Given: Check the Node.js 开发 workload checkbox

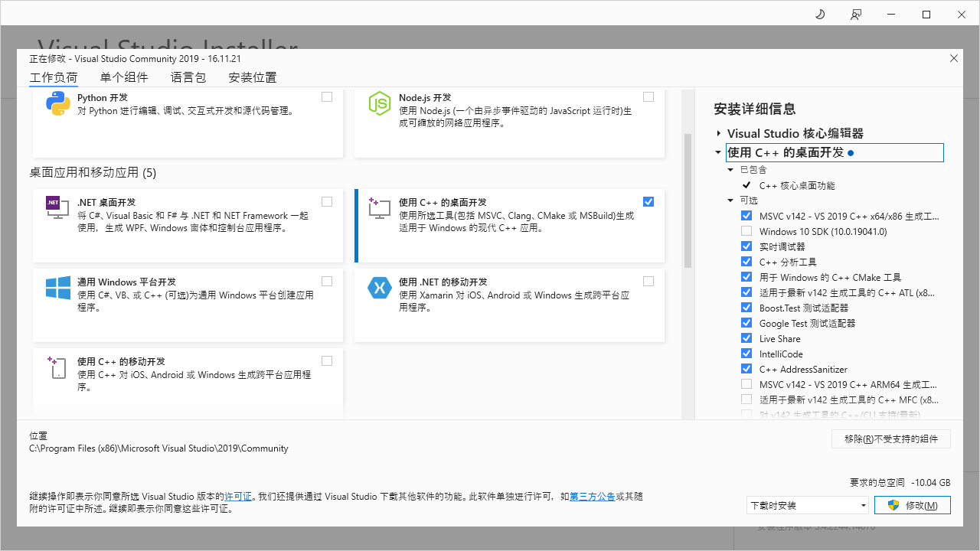Looking at the screenshot, I should (x=648, y=97).
